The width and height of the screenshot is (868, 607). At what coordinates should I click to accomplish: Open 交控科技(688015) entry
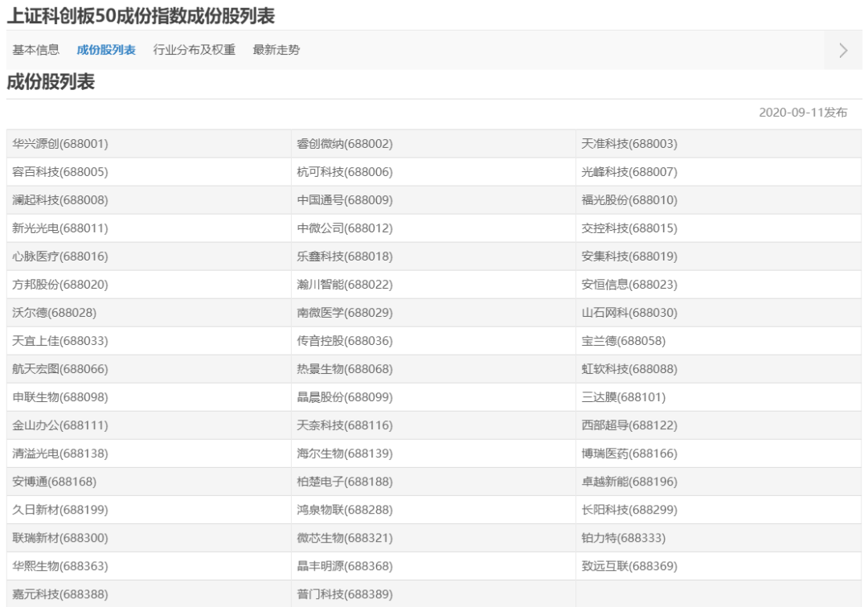[629, 228]
